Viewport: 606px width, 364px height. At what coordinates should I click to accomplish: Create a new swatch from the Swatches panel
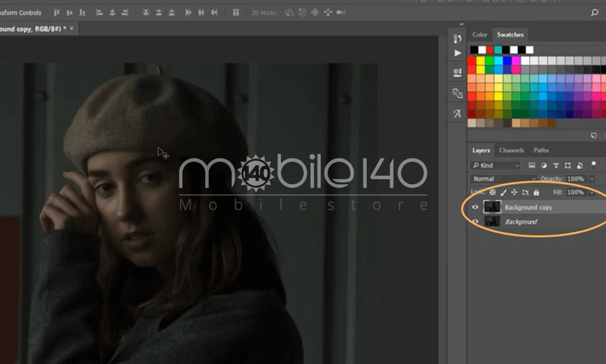pyautogui.click(x=593, y=135)
